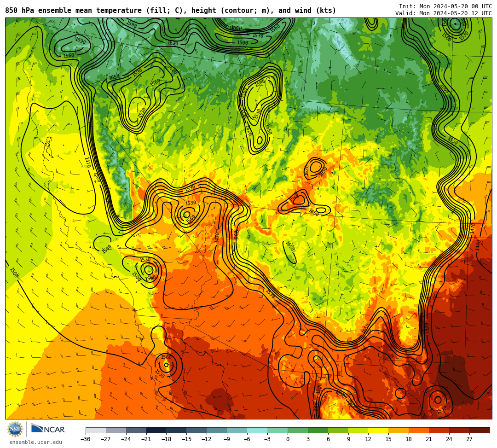
Task: Click the yellow colorbar segment between 12 and 15
Action: tap(378, 430)
